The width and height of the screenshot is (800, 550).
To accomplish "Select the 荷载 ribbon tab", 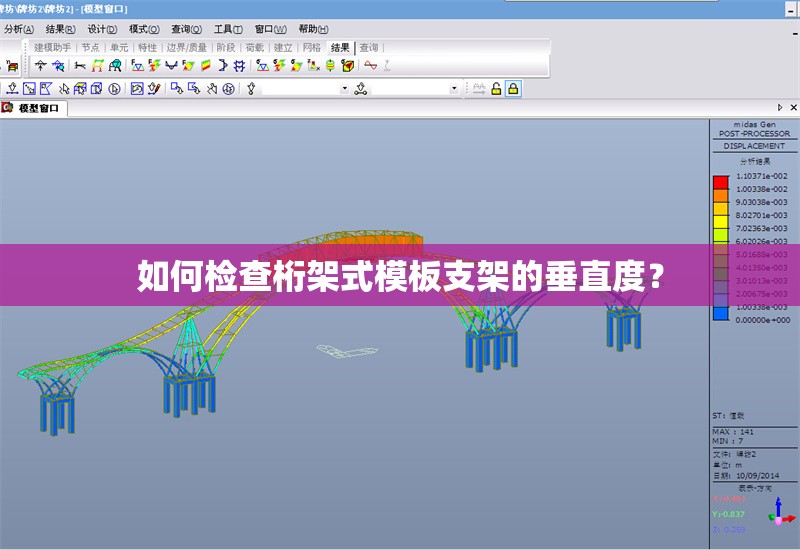I will [254, 47].
